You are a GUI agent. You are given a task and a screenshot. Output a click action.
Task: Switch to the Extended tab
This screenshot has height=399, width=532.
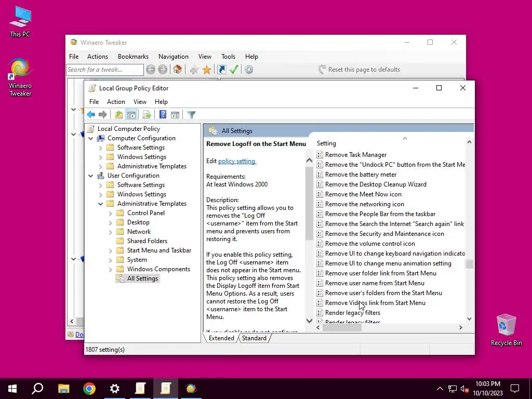221,338
